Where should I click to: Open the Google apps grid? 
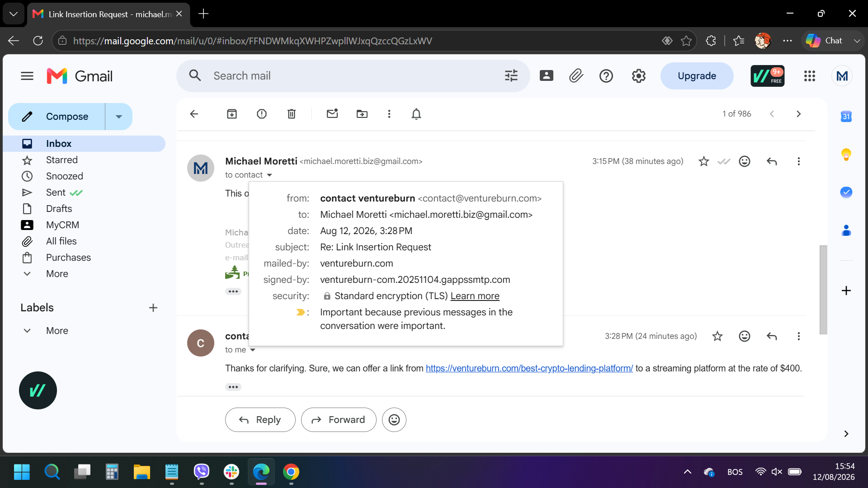(810, 76)
